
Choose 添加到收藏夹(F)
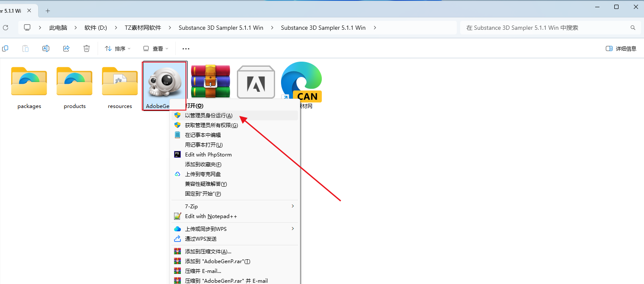point(235,165)
